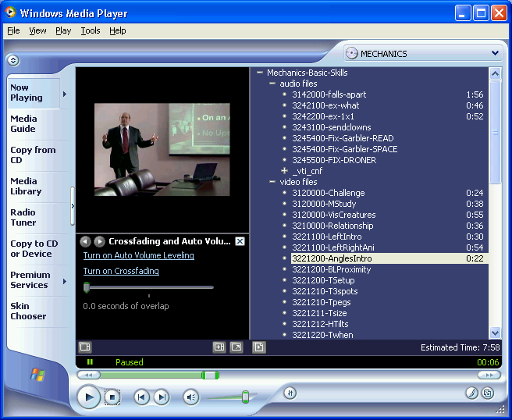Viewport: 512px width, 420px height.
Task: Click the crossfade overlap slider handle
Action: pos(87,287)
